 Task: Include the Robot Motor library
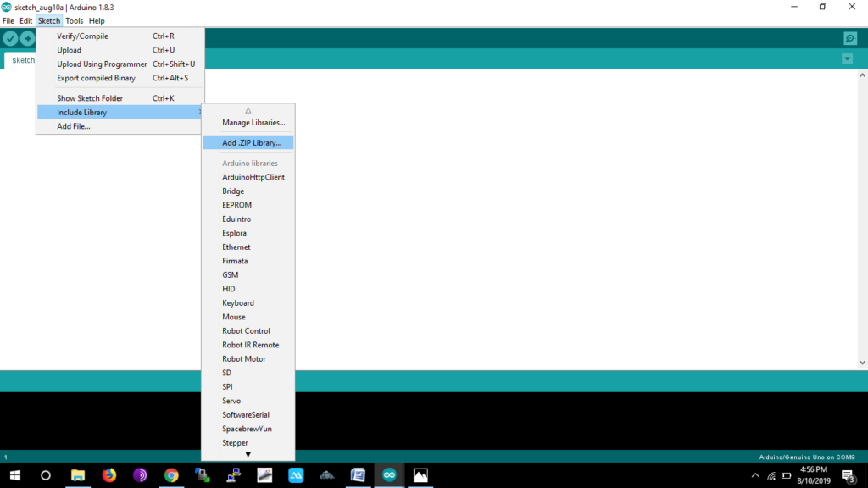tap(248, 358)
